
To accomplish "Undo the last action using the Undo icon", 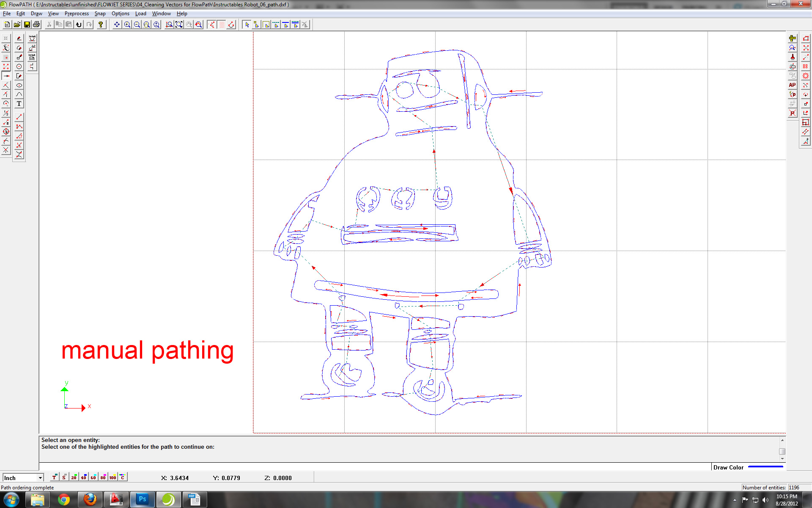I will 79,24.
